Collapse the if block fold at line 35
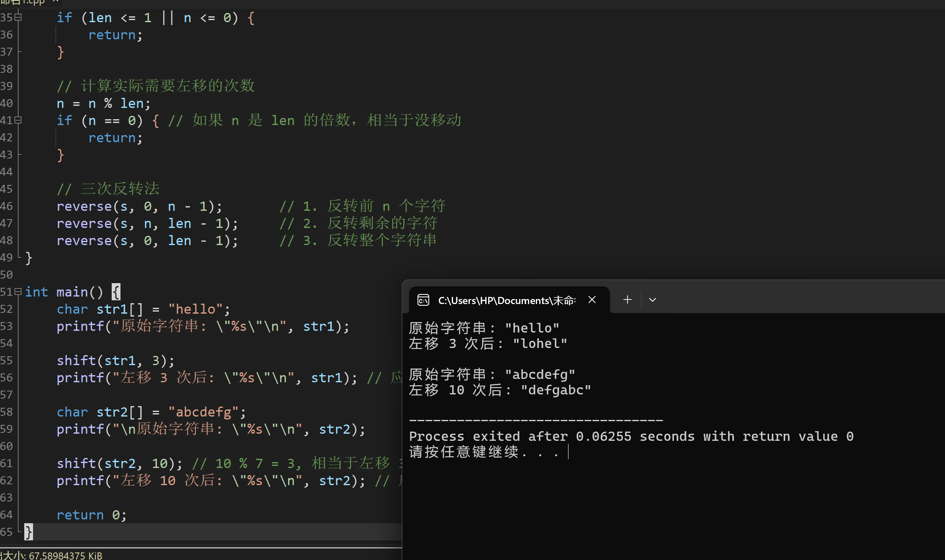Image resolution: width=945 pixels, height=560 pixels. pyautogui.click(x=18, y=18)
